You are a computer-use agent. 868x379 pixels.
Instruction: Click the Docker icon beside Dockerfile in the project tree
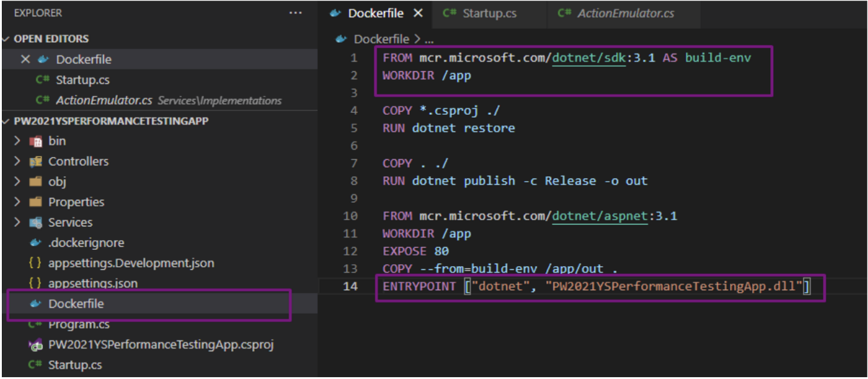coord(36,304)
